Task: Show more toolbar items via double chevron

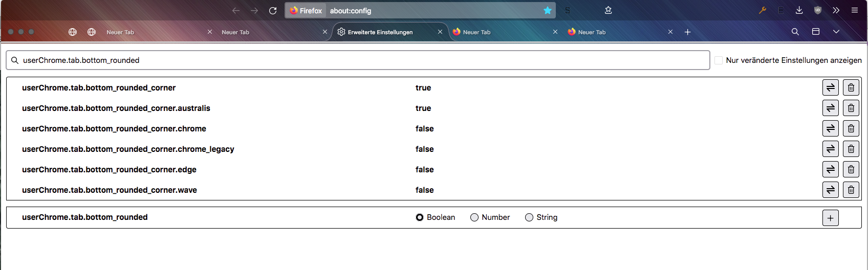Action: (836, 10)
